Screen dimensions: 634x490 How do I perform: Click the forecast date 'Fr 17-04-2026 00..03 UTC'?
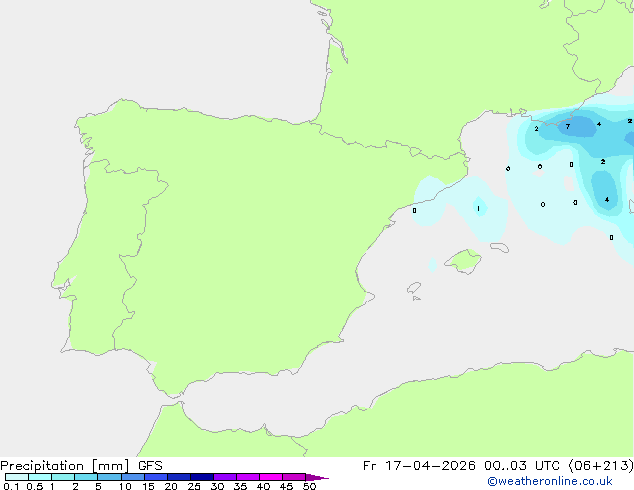point(461,466)
